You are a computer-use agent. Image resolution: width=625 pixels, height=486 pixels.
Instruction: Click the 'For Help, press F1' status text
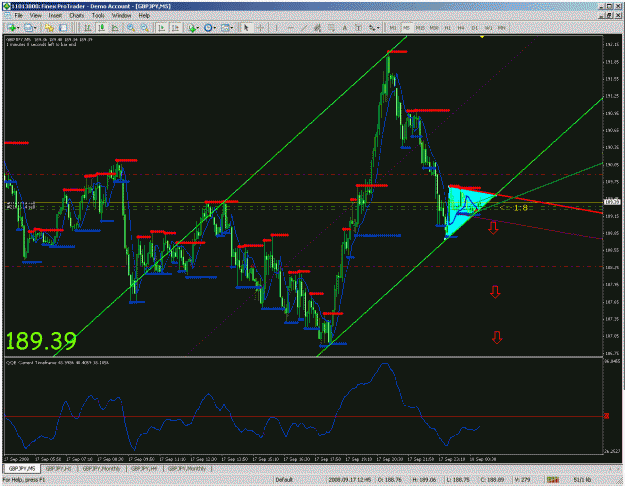coord(24,480)
